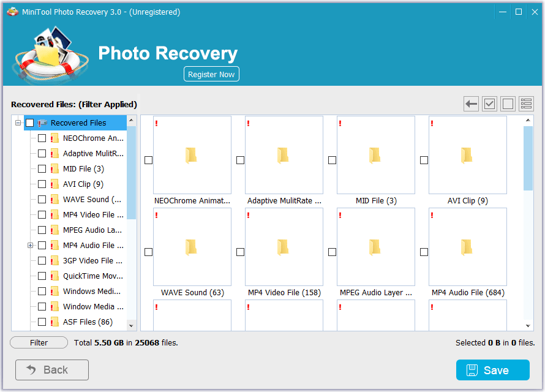Select the Recovered Files tree label
The image size is (545, 392).
tap(78, 123)
